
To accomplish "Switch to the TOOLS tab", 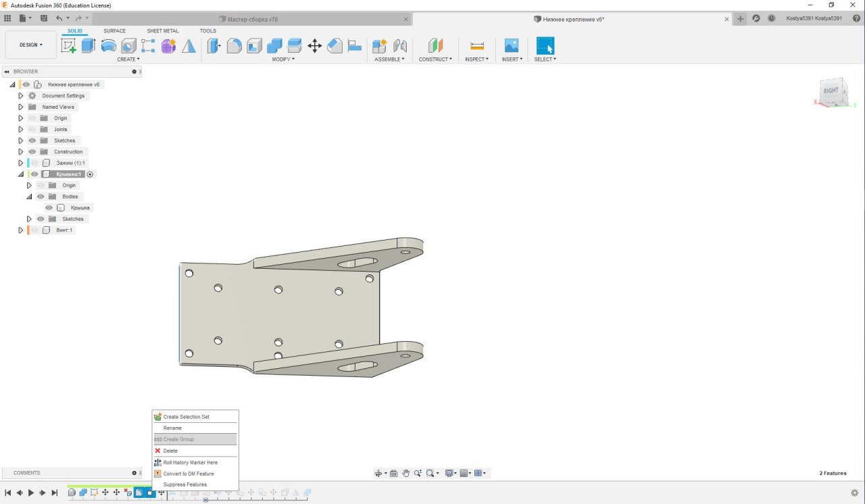I will [208, 31].
